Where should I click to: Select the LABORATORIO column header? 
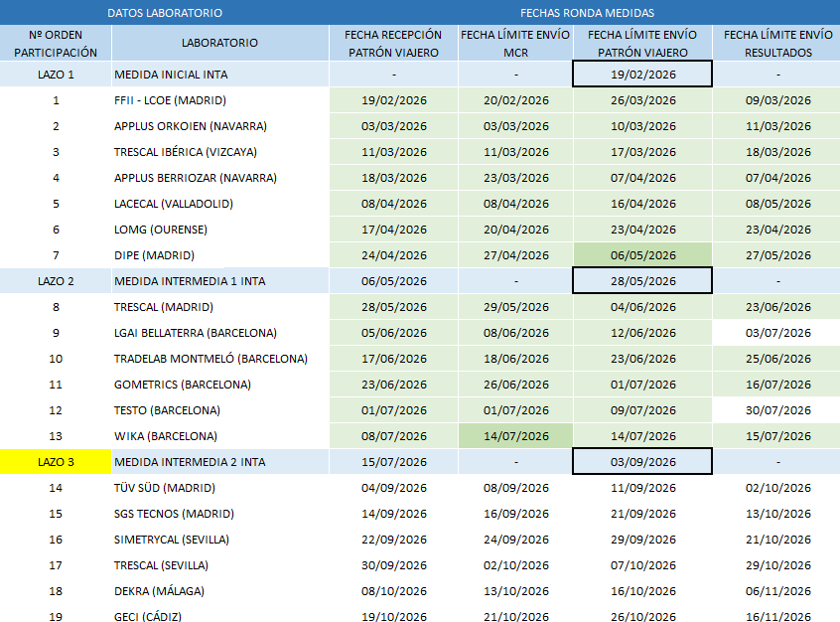click(x=219, y=44)
